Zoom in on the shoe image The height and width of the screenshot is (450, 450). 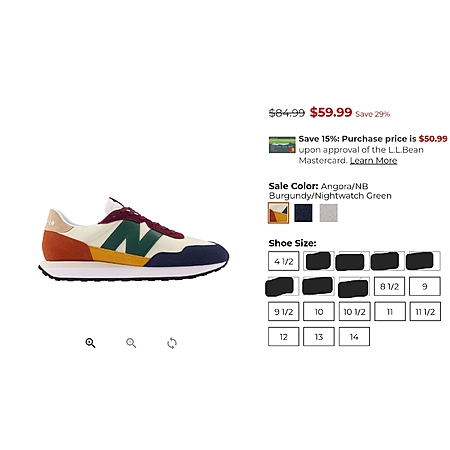[x=90, y=343]
